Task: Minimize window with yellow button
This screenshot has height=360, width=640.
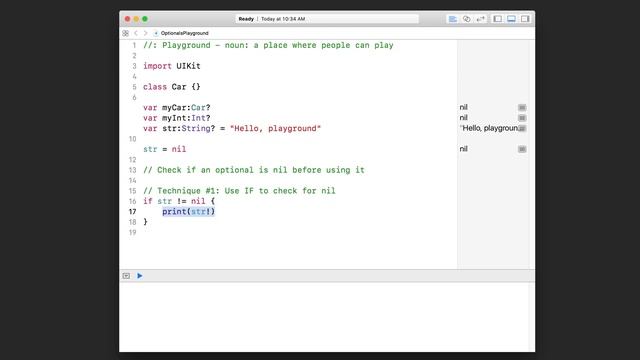Action: pyautogui.click(x=136, y=19)
